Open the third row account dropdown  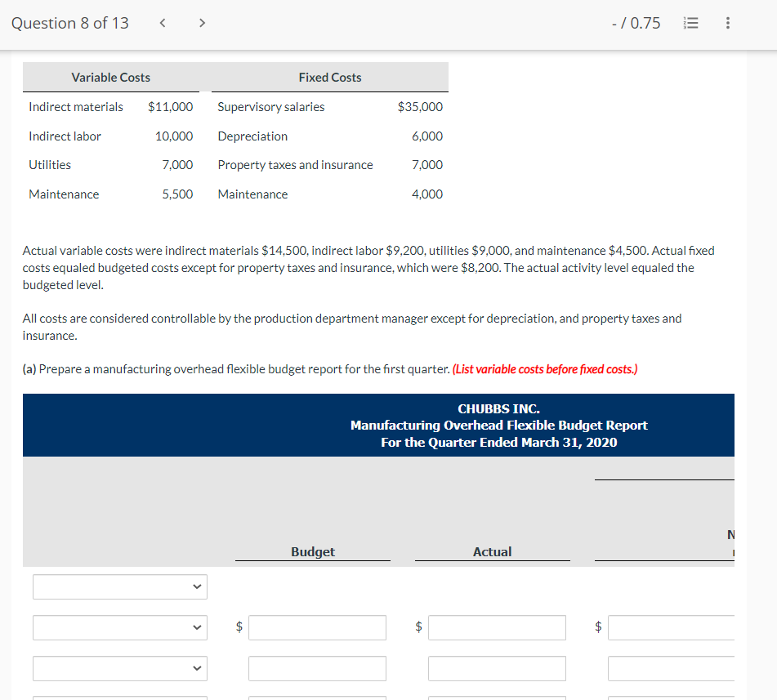pyautogui.click(x=120, y=668)
